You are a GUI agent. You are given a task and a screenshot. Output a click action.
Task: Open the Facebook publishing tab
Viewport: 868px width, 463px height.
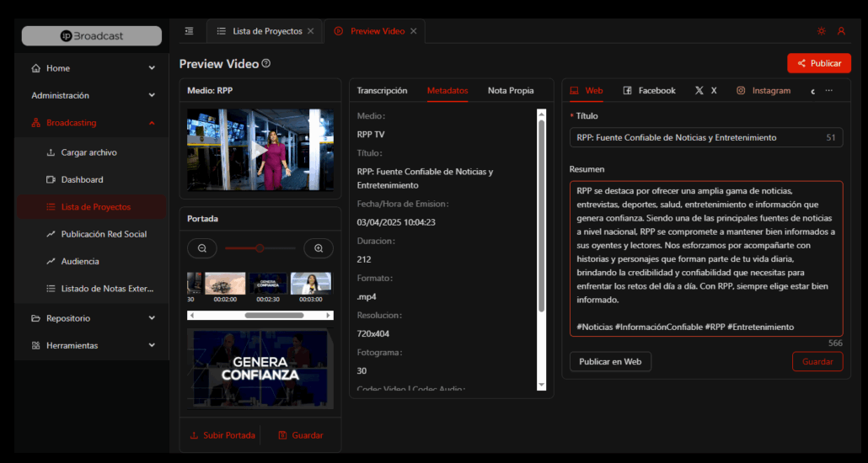point(649,90)
